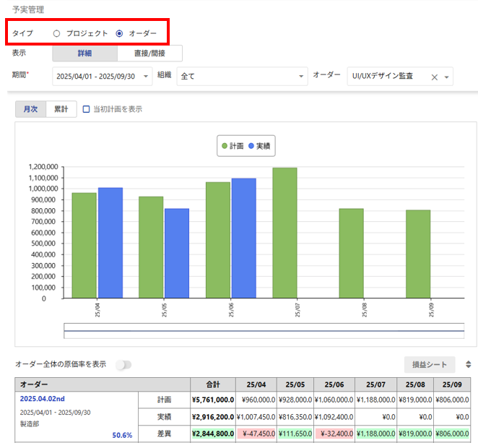Open the 組織 dropdown showing 全て

242,77
